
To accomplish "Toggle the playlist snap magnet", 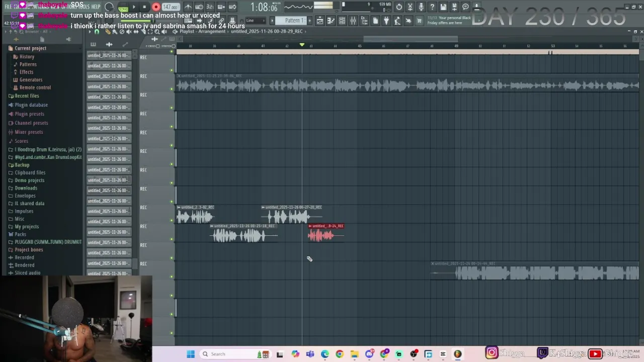I will point(97,31).
